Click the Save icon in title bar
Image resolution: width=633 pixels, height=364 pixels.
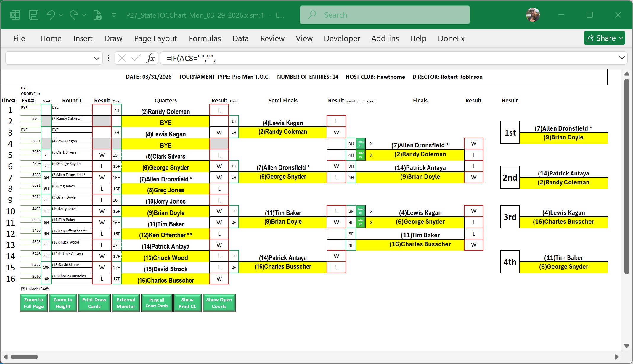33,15
